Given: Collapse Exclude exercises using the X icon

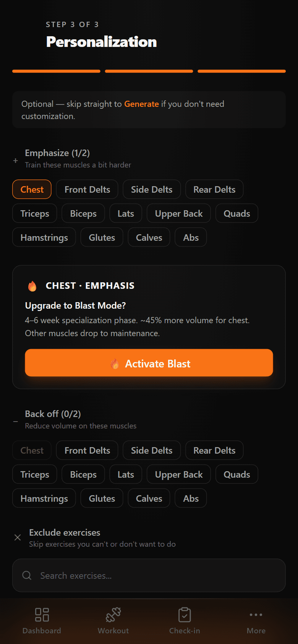Looking at the screenshot, I should click(17, 537).
